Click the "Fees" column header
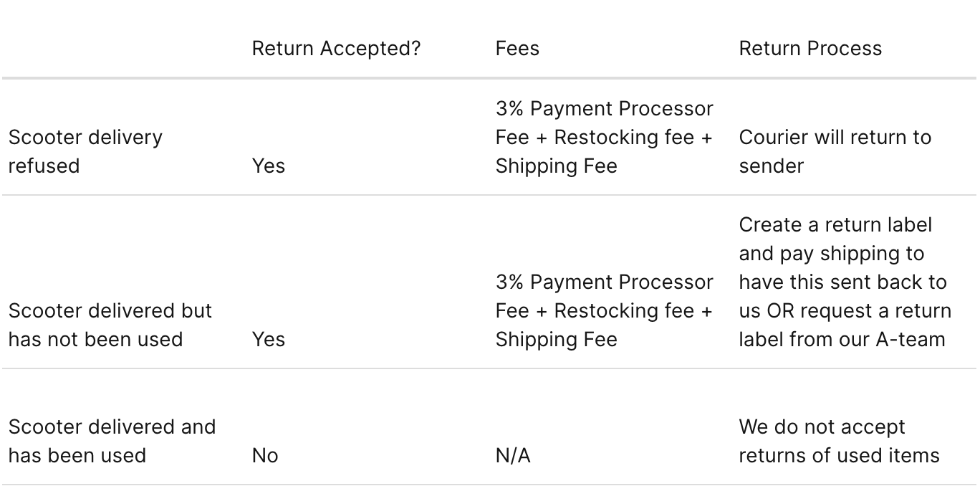 pos(517,48)
